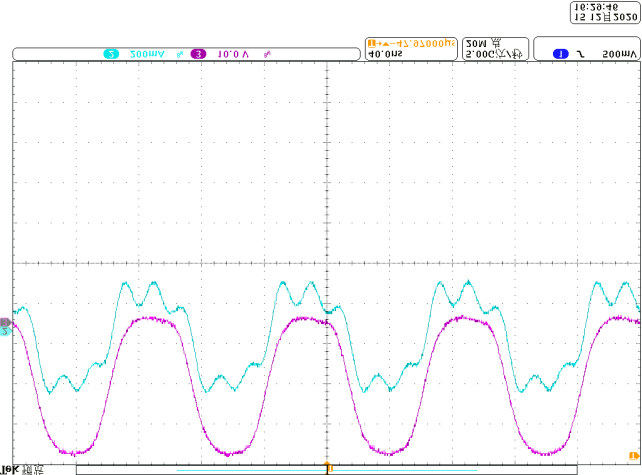Image resolution: width=642 pixels, height=475 pixels.
Task: Click the waveform overview bar below the graticule
Action: click(200, 468)
